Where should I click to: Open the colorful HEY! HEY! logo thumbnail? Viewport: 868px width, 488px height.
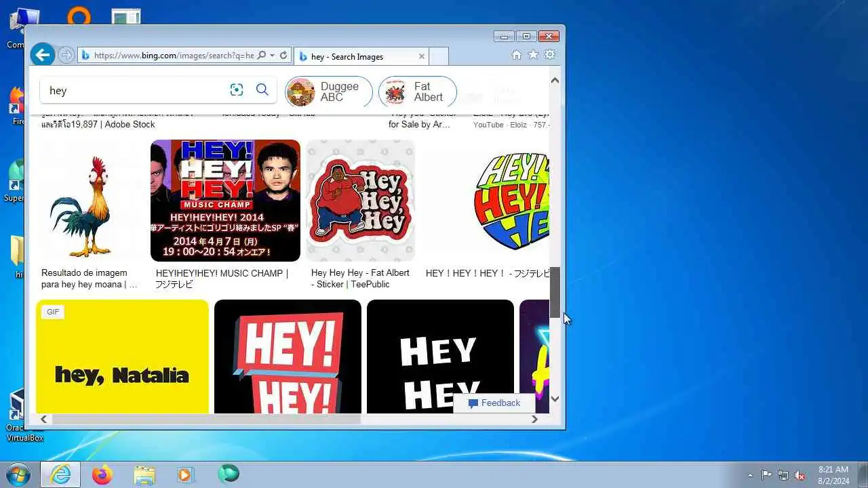(485, 201)
